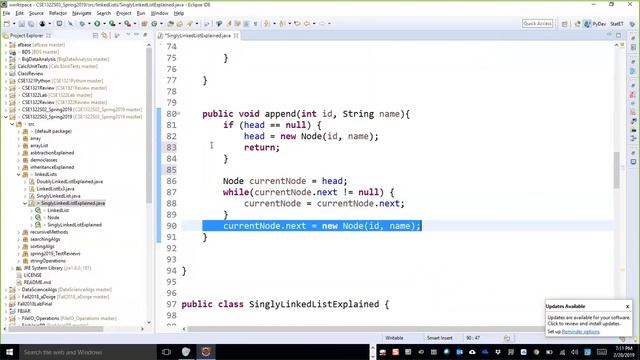640x360 pixels.
Task: Click the Save All toolbar icon
Action: coord(31,24)
